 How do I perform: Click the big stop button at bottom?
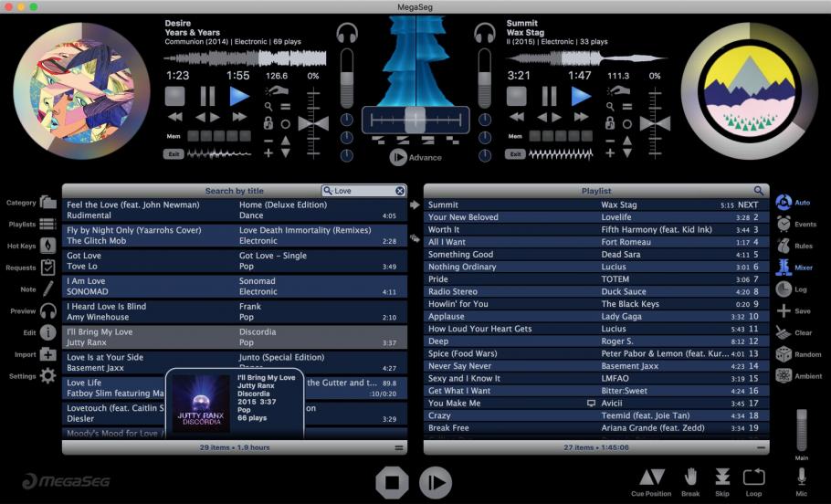392,482
